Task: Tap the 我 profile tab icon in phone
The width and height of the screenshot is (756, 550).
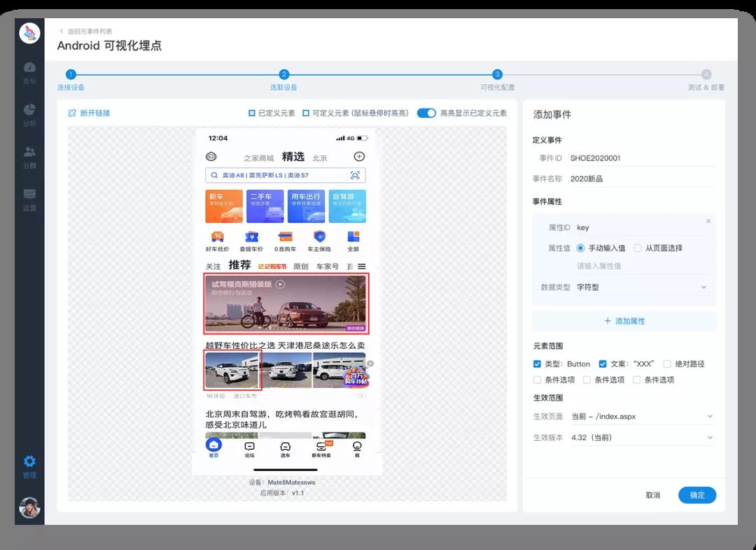Action: click(x=357, y=446)
